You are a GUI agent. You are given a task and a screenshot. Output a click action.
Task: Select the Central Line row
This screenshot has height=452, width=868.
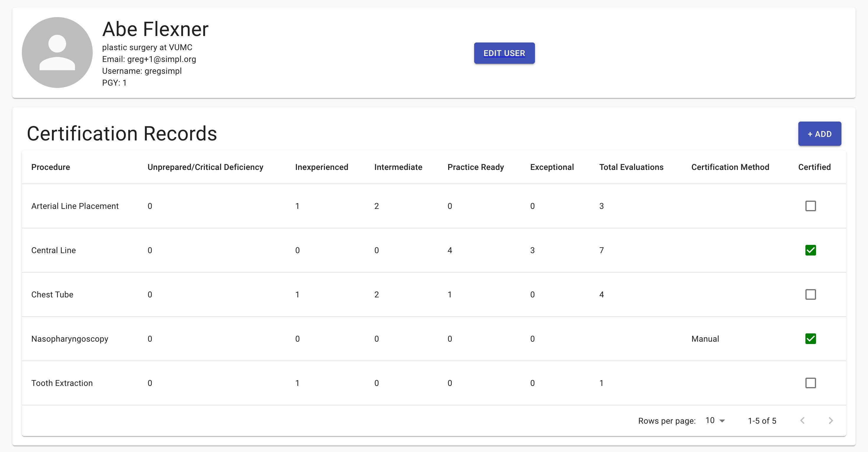click(53, 250)
